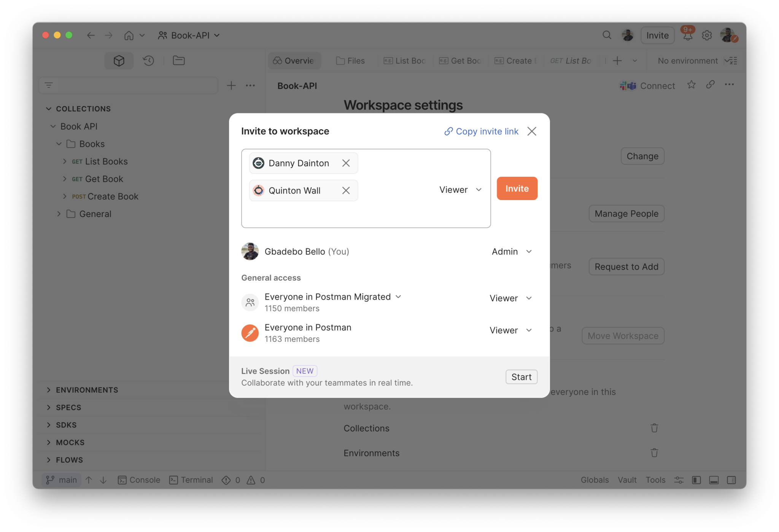Remove Quinton Wall from invite list
Screen dimensions: 779x532
click(346, 191)
